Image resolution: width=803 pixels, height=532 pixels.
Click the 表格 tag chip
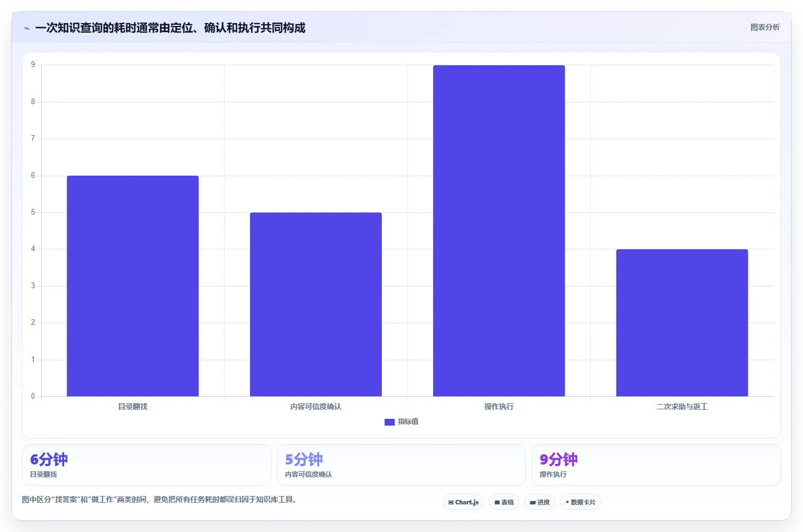[x=504, y=502]
